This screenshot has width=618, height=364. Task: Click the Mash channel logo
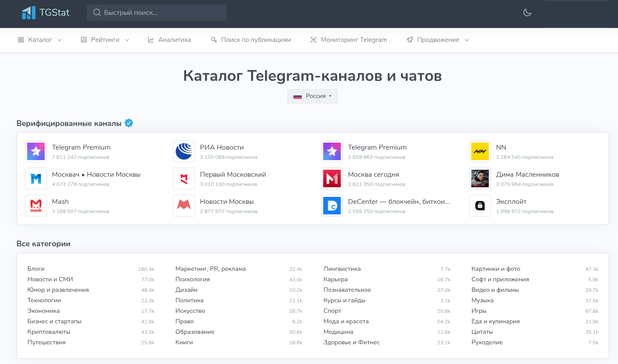[36, 206]
